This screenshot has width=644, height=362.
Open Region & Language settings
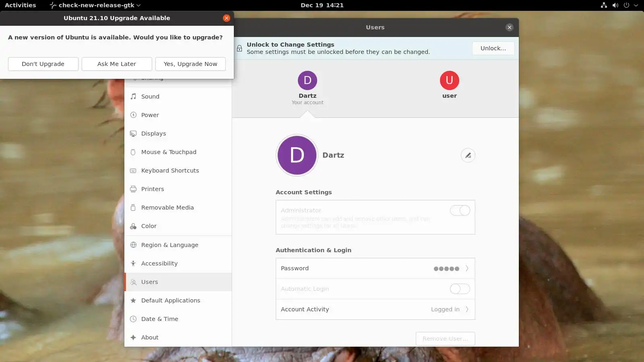(x=178, y=245)
